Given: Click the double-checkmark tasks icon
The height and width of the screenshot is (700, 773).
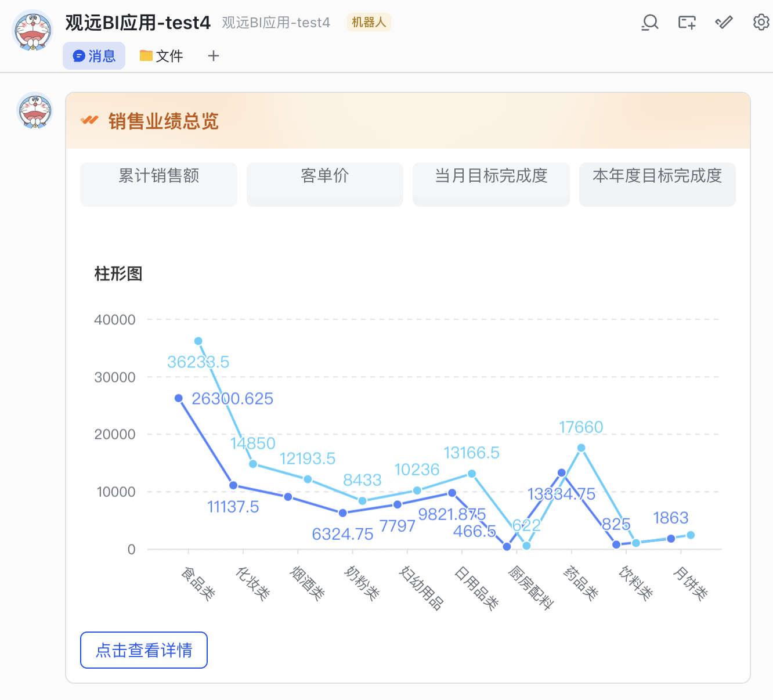Looking at the screenshot, I should tap(724, 23).
